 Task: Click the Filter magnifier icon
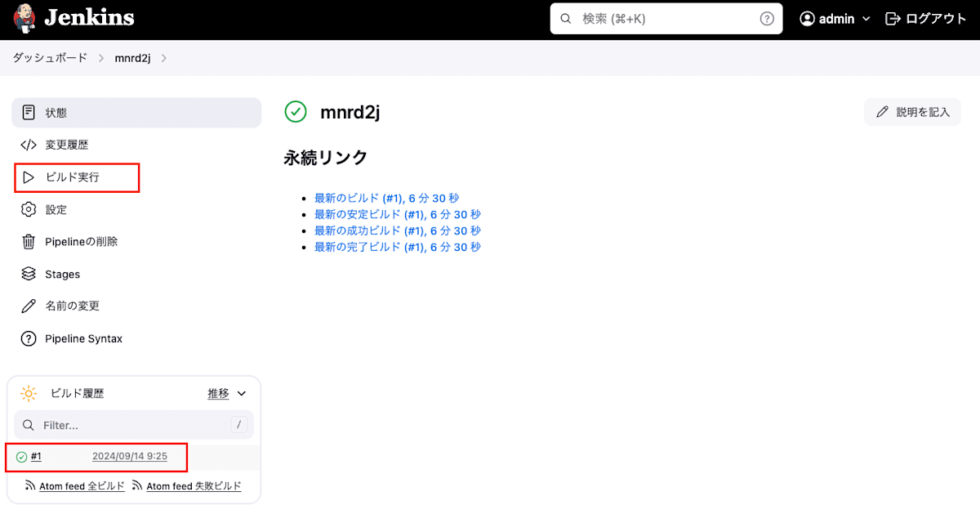point(29,425)
